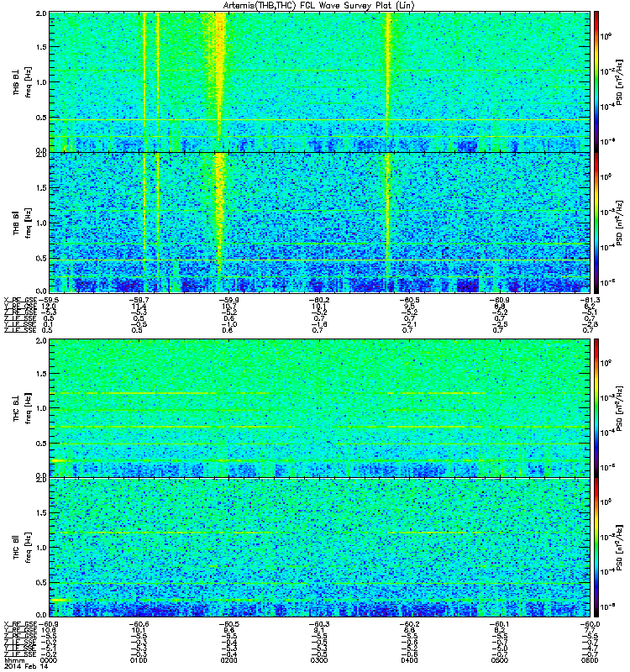Click the X_RE_GSE value '-60.1'

coord(499,624)
